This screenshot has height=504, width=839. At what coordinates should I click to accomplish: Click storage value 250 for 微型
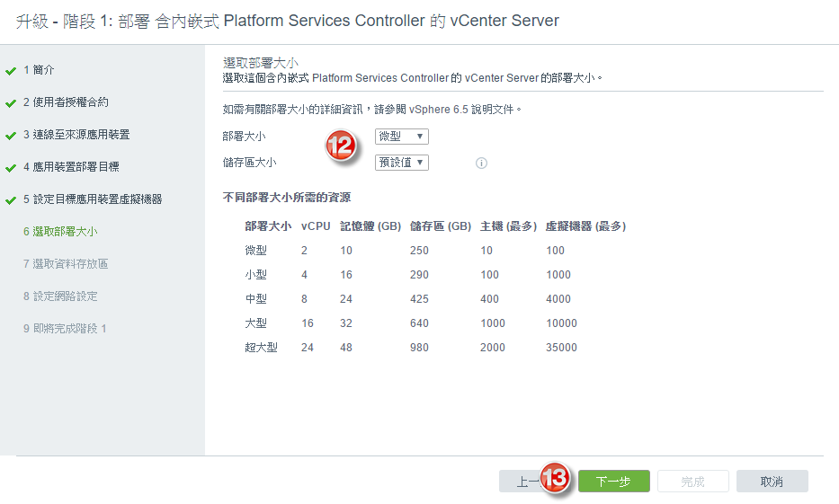(x=419, y=250)
